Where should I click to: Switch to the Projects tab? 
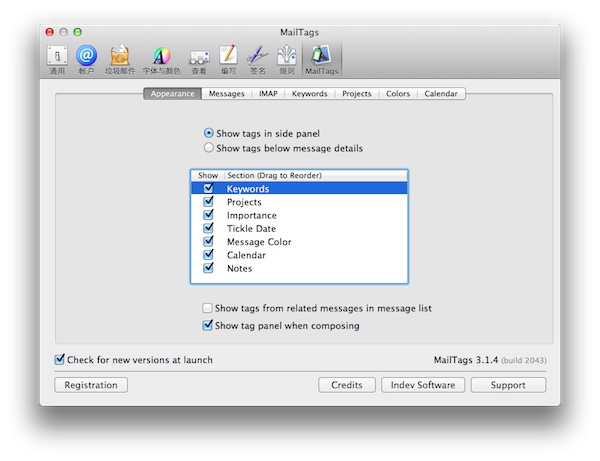point(357,94)
